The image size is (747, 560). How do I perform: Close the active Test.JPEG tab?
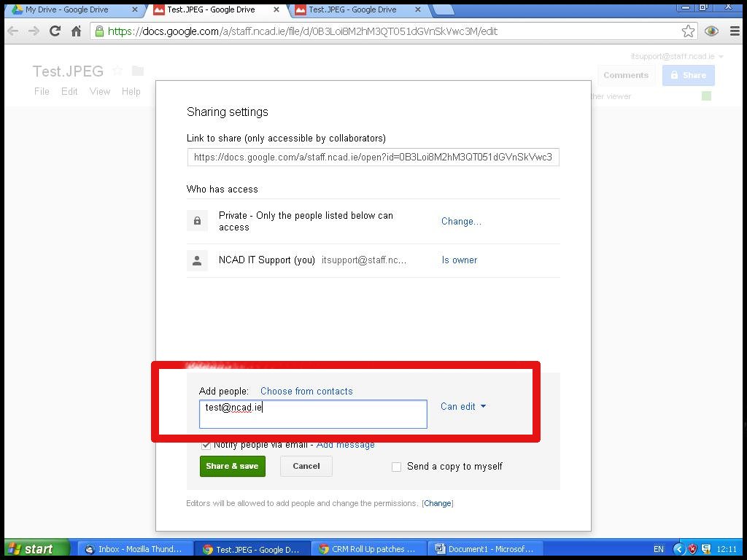click(276, 9)
